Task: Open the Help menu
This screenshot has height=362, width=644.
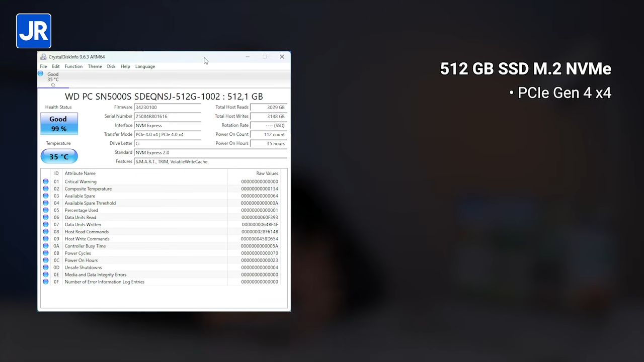Action: [x=125, y=66]
